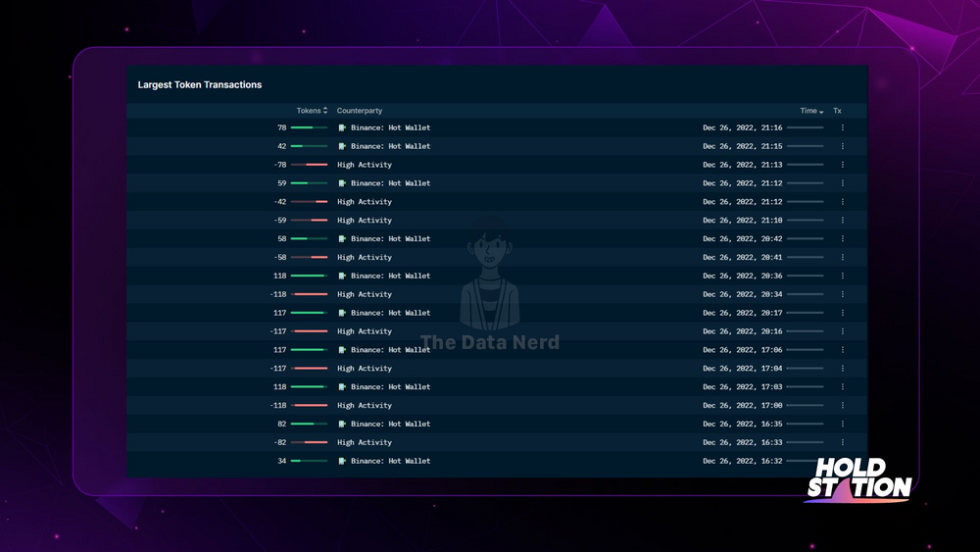Image resolution: width=980 pixels, height=552 pixels.
Task: Click the 'Dec 26, 2022, 20:42' timestamp
Action: click(x=743, y=239)
